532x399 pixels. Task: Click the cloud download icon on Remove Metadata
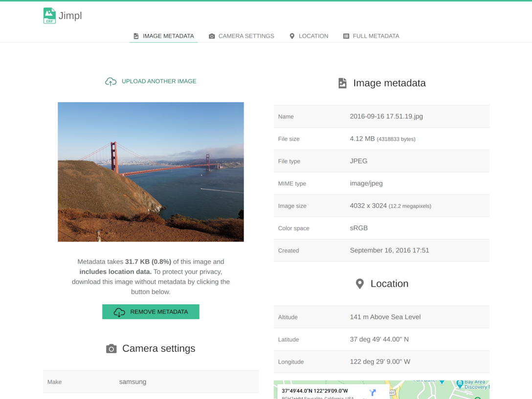tap(119, 312)
